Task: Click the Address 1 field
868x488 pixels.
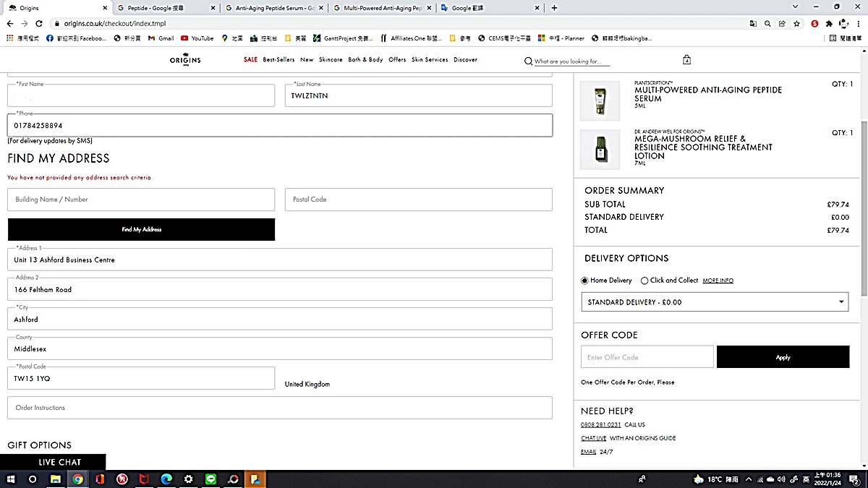Action: [x=280, y=260]
